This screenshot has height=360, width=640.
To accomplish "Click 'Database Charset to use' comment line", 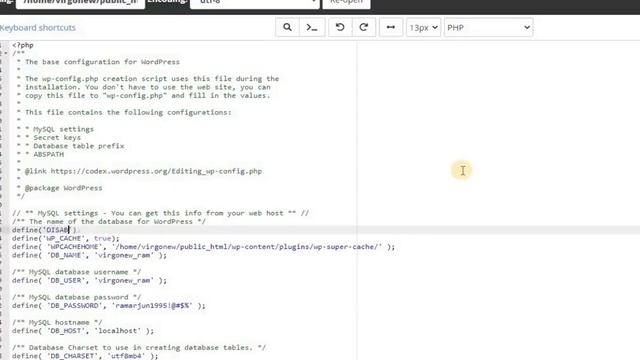I will (x=139, y=347).
